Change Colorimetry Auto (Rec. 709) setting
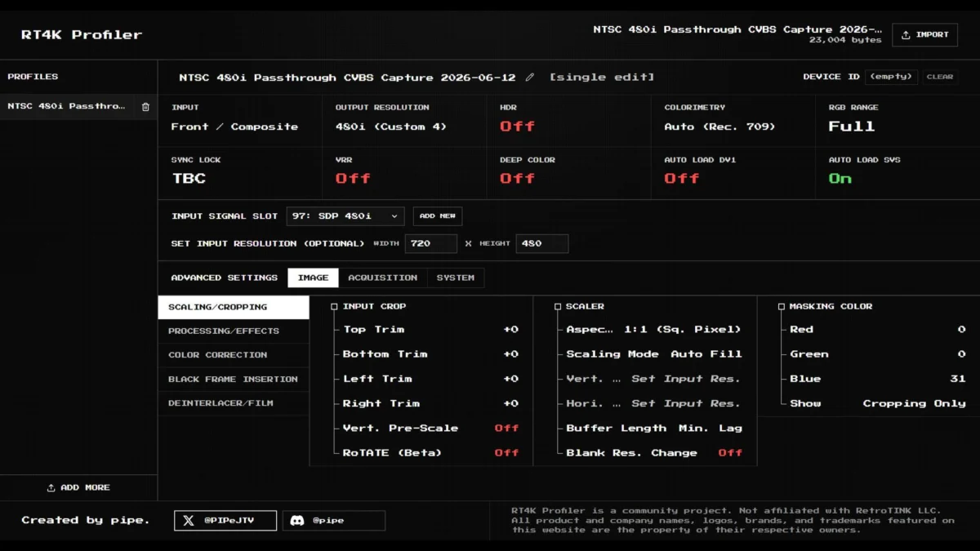Viewport: 980px width, 551px height. point(719,127)
